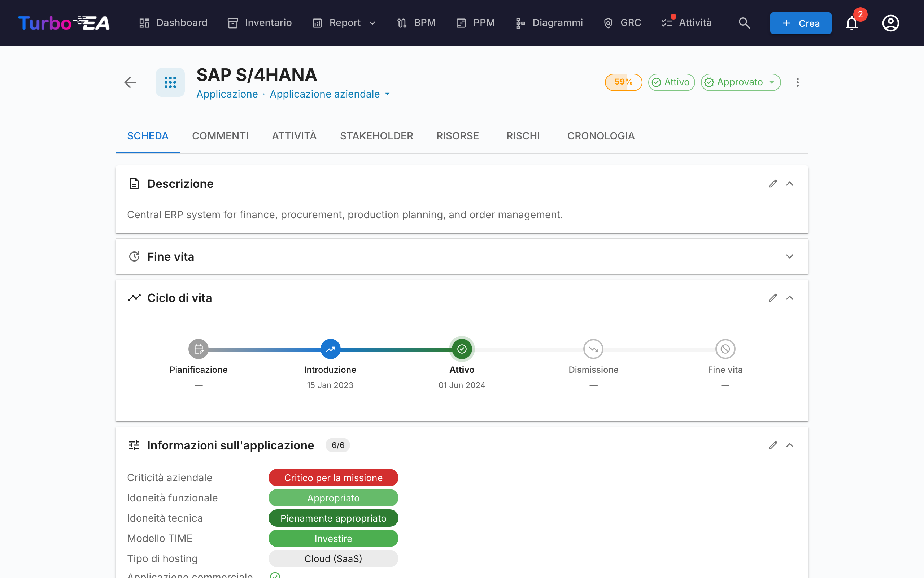Open the STAKEHOLDER tab
The width and height of the screenshot is (924, 578).
click(x=376, y=136)
